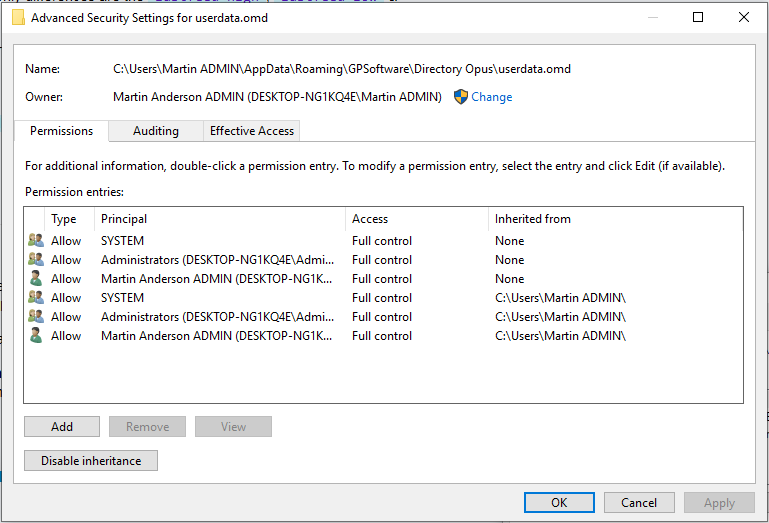Click the group icon of the inherited Administrators entry
This screenshot has width=769, height=523.
pos(36,316)
